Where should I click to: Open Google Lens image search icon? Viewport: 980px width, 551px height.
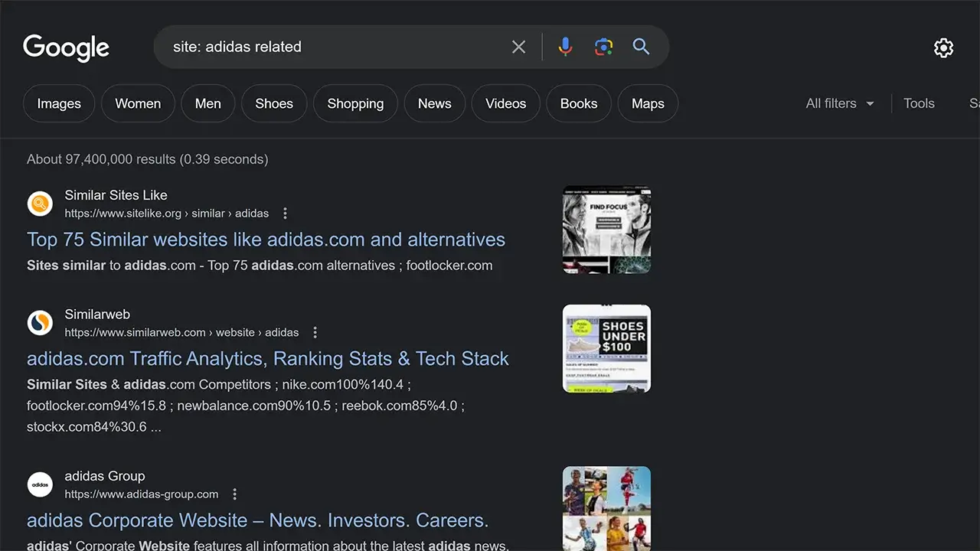(x=603, y=47)
